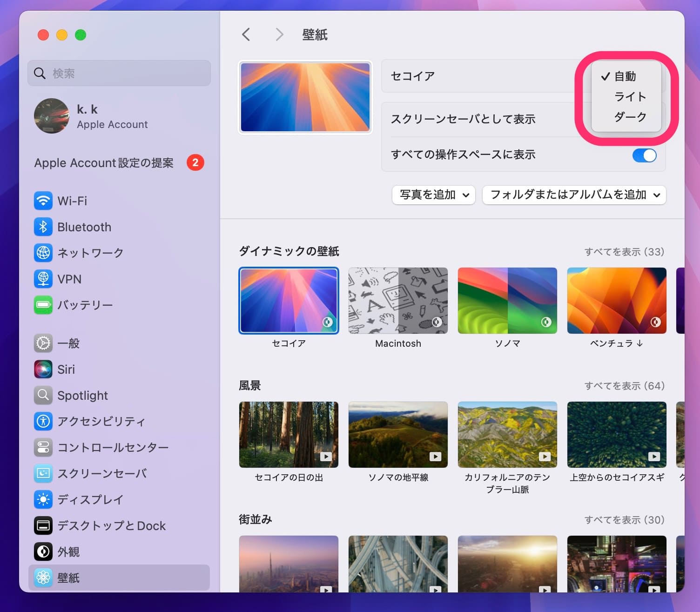Click dynamic mode icon on ソノマ thumbnail

(x=546, y=322)
